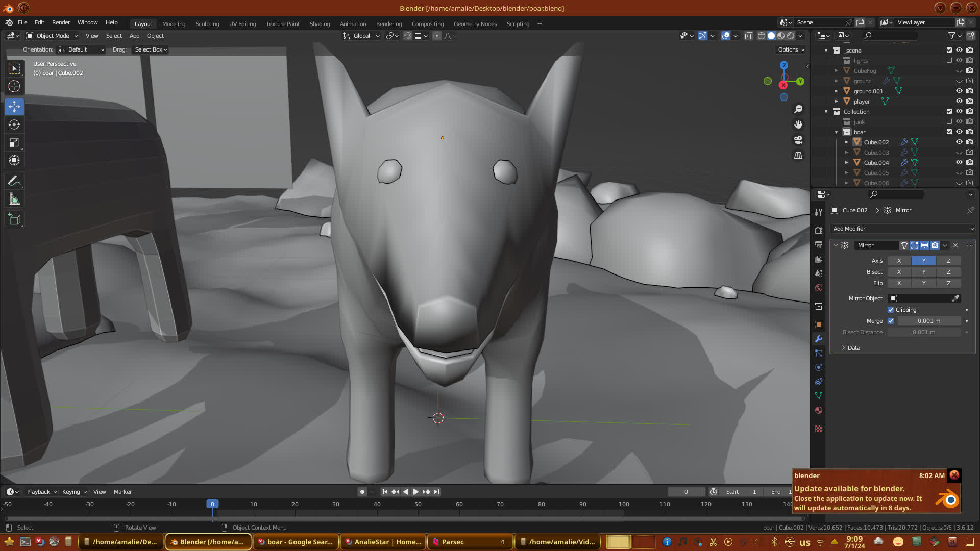Screen dimensions: 980x551
Task: Switch to the Sculpting workspace tab
Action: point(207,24)
